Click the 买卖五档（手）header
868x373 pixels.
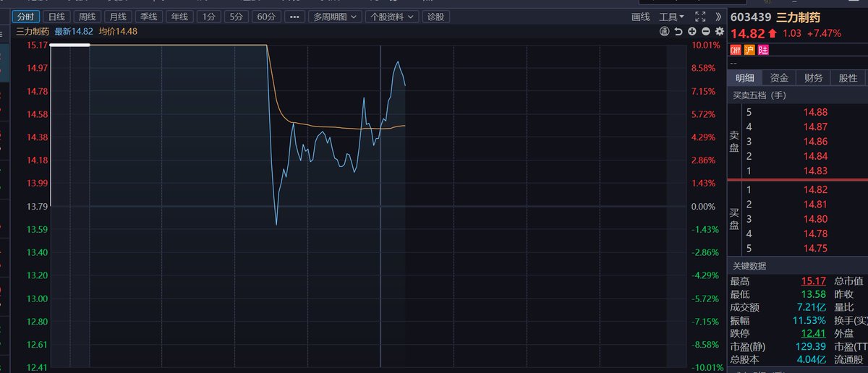(759, 95)
